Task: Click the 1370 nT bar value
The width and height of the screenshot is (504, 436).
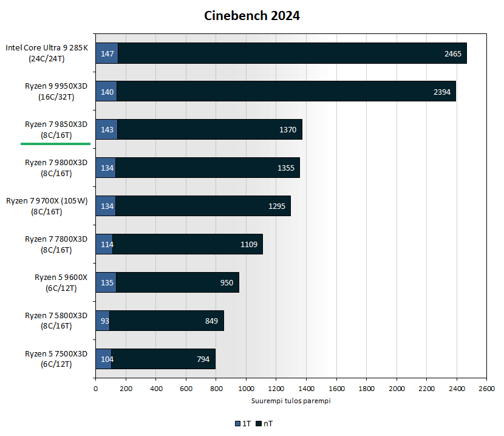Action: pyautogui.click(x=287, y=130)
